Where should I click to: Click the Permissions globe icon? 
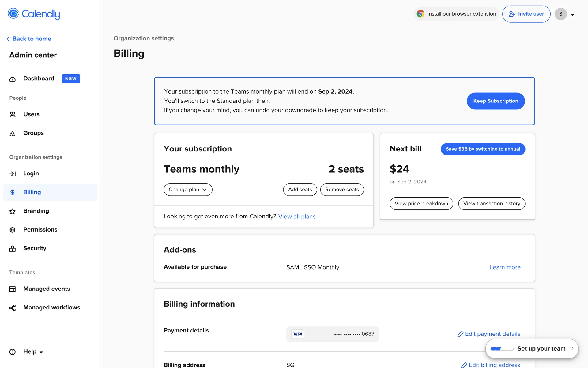pyautogui.click(x=13, y=230)
